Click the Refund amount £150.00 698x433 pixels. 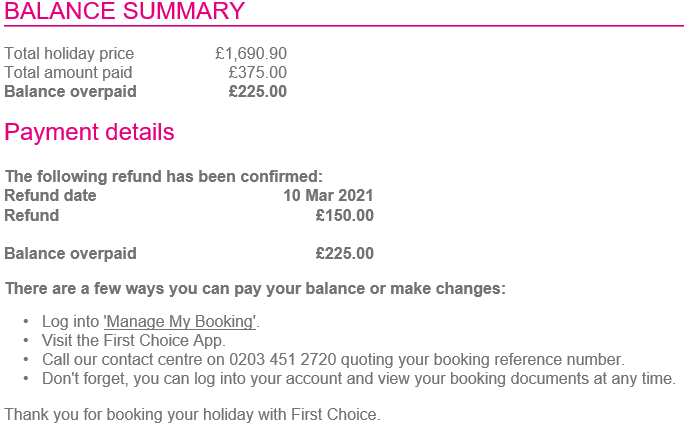345,215
